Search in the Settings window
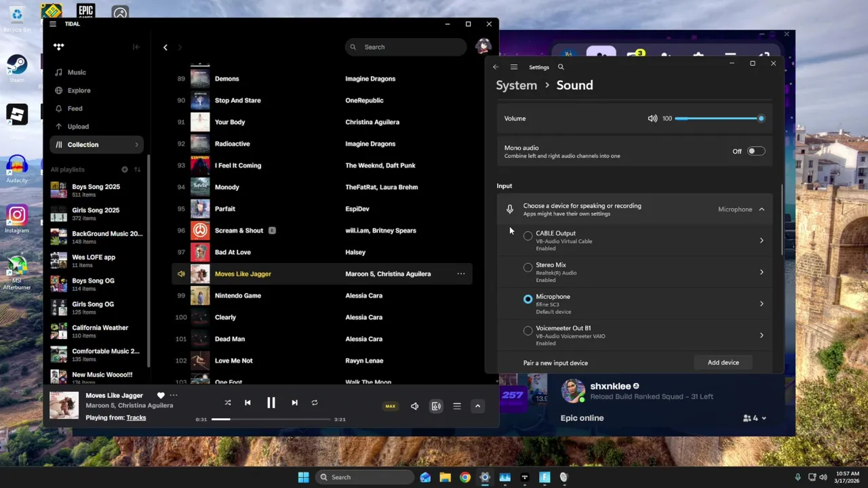Viewport: 868px width, 488px height. point(561,67)
